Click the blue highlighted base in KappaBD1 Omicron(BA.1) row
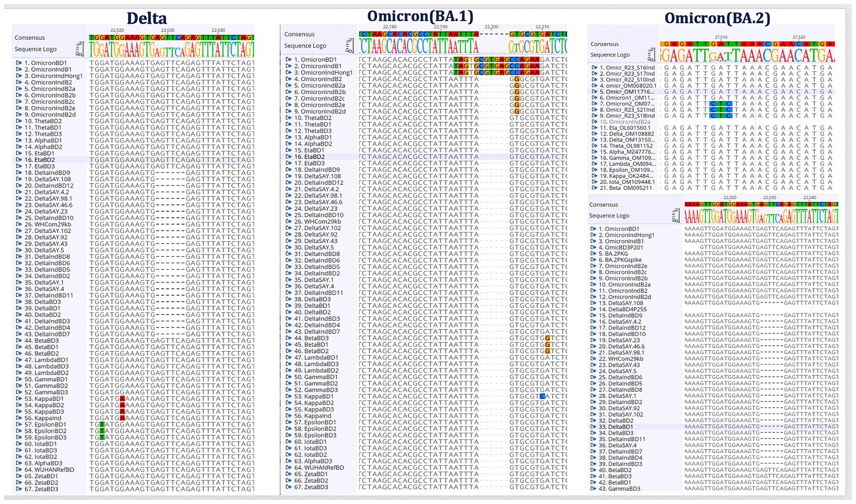 click(543, 396)
